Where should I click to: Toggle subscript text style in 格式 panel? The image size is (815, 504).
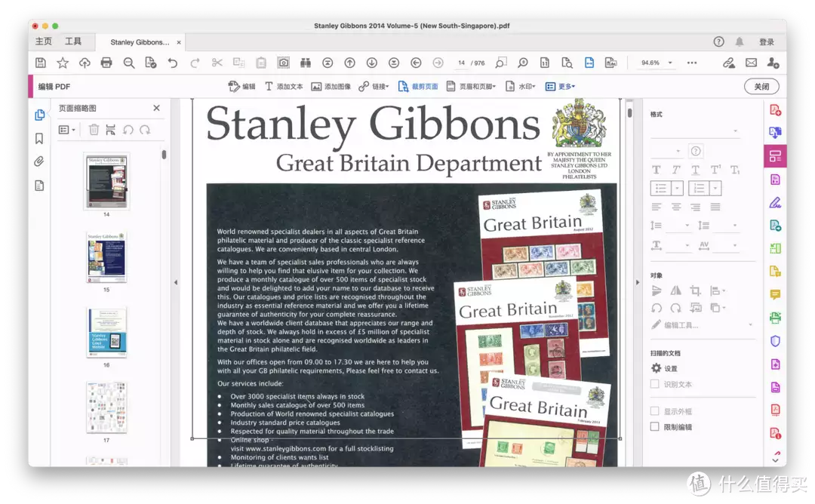pyautogui.click(x=735, y=170)
